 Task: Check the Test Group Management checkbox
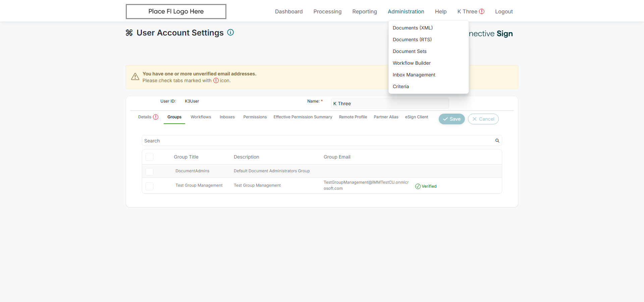[150, 186]
